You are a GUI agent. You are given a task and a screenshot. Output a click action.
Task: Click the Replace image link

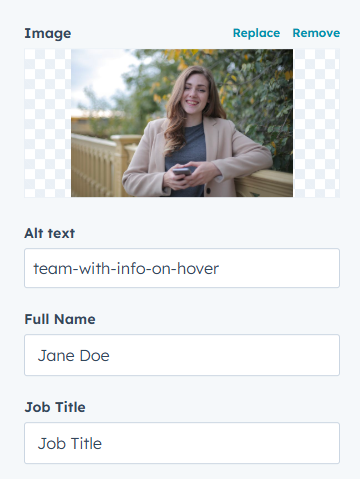point(256,33)
